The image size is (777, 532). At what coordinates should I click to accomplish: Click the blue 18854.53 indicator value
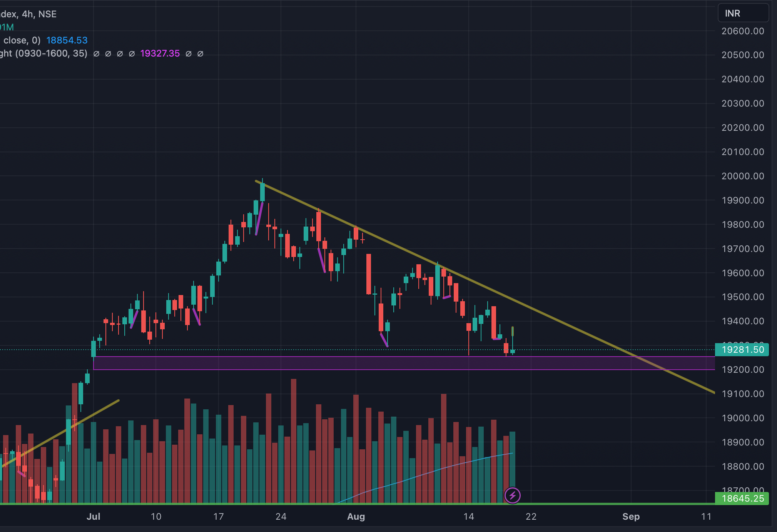(x=67, y=40)
